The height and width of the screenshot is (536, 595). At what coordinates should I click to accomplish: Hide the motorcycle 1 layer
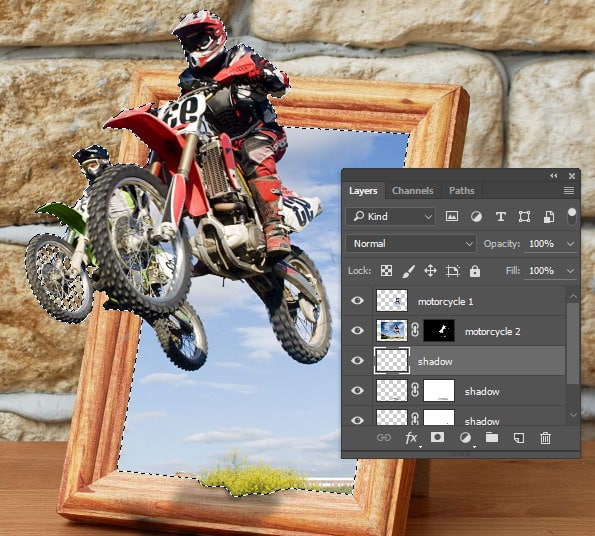pyautogui.click(x=357, y=301)
